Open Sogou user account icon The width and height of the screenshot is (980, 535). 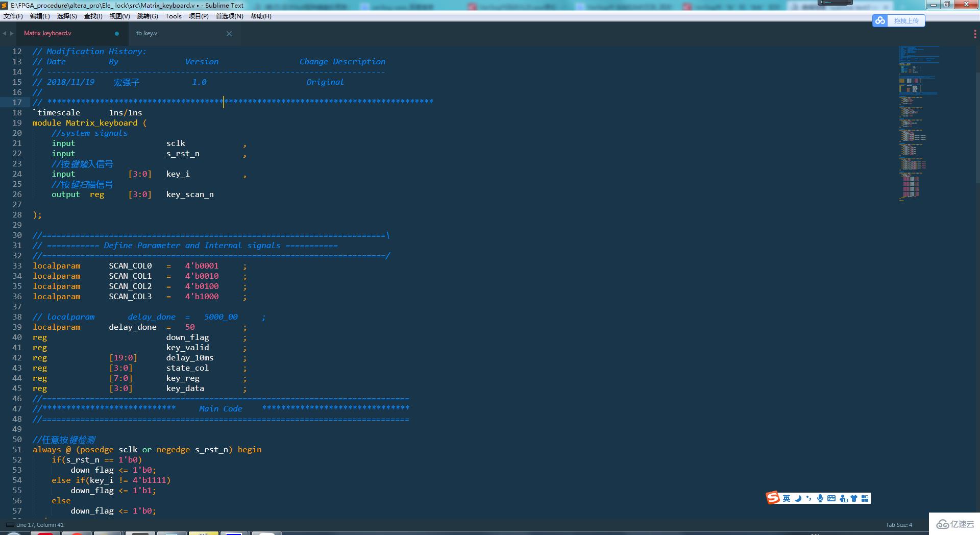tap(843, 498)
